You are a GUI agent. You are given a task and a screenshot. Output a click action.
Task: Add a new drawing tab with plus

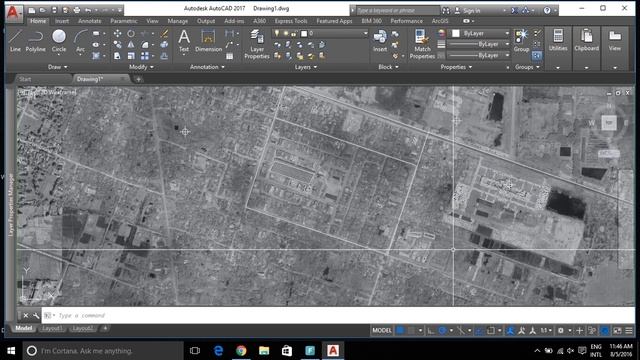(138, 79)
